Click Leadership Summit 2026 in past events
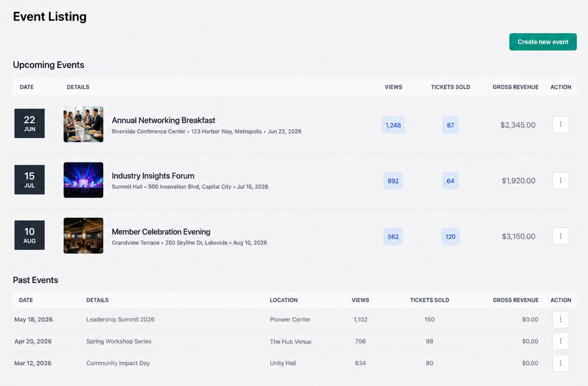Image resolution: width=588 pixels, height=386 pixels. [x=121, y=319]
